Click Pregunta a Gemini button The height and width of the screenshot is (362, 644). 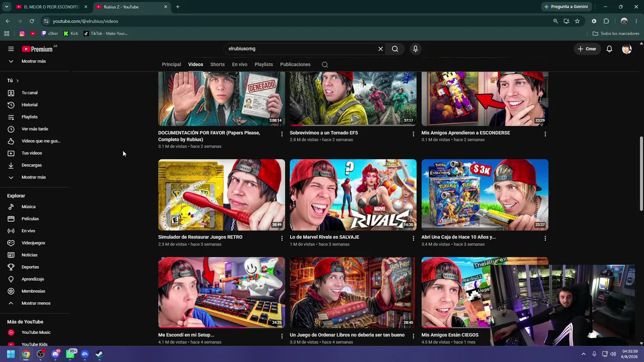566,7
